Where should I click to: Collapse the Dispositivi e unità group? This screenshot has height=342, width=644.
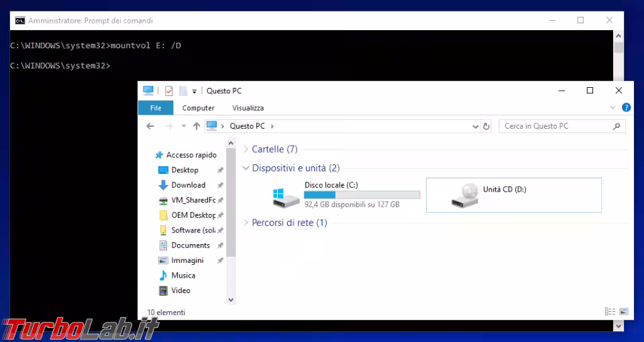click(x=246, y=168)
